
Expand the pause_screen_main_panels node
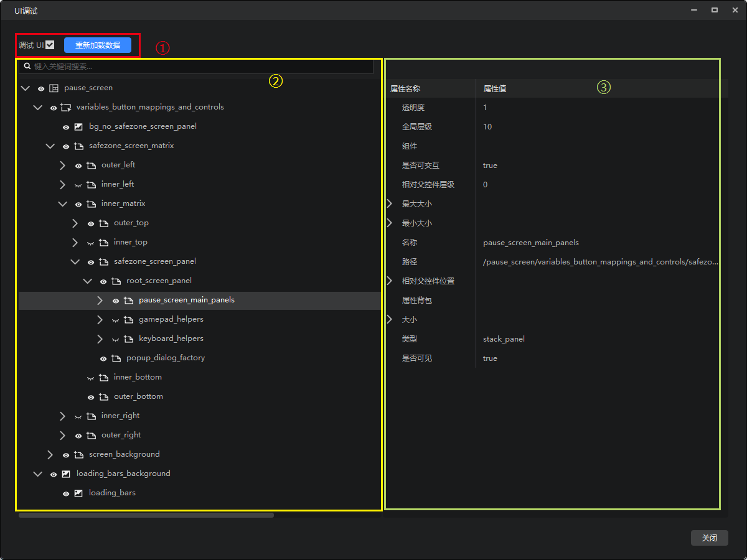click(100, 301)
